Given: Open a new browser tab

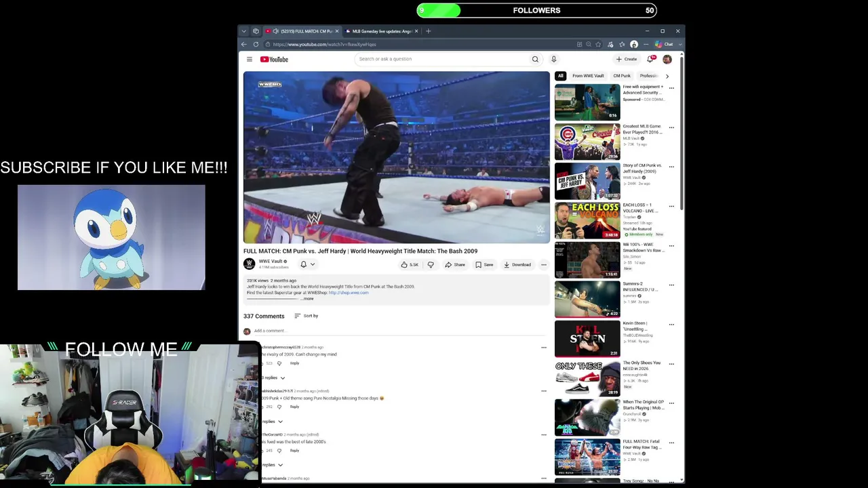Looking at the screenshot, I should click(428, 31).
